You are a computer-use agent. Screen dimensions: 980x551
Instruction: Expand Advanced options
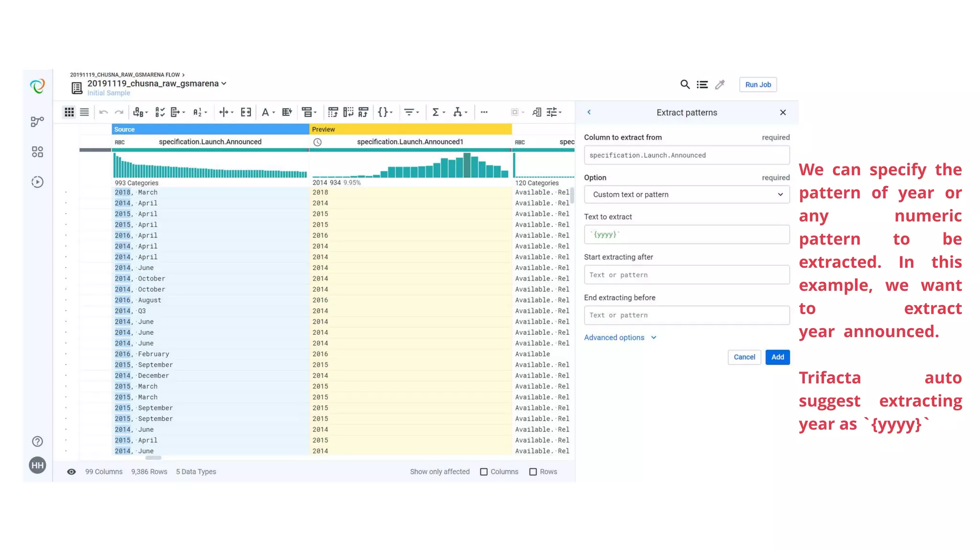click(620, 338)
